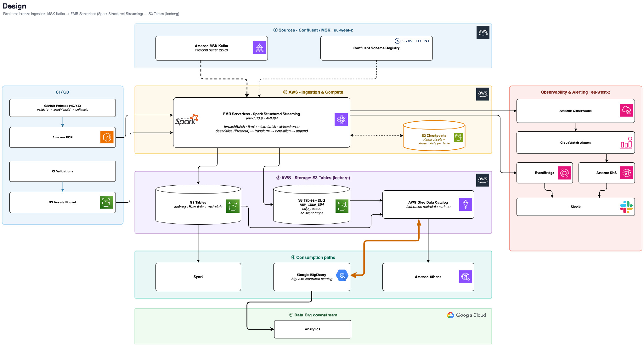This screenshot has height=346, width=644.
Task: Click the Amazon CloudWatch pink icon
Action: pyautogui.click(x=626, y=110)
